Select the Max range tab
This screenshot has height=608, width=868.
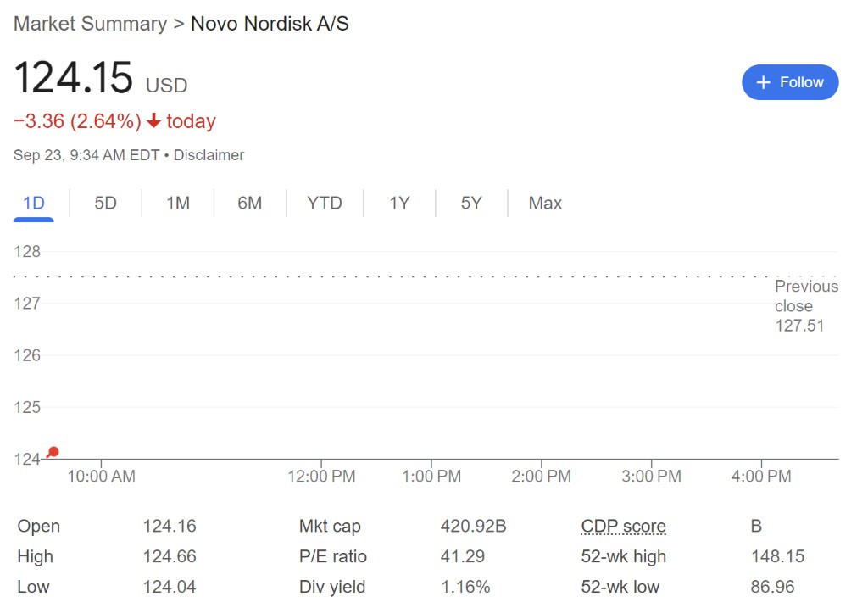coord(545,204)
